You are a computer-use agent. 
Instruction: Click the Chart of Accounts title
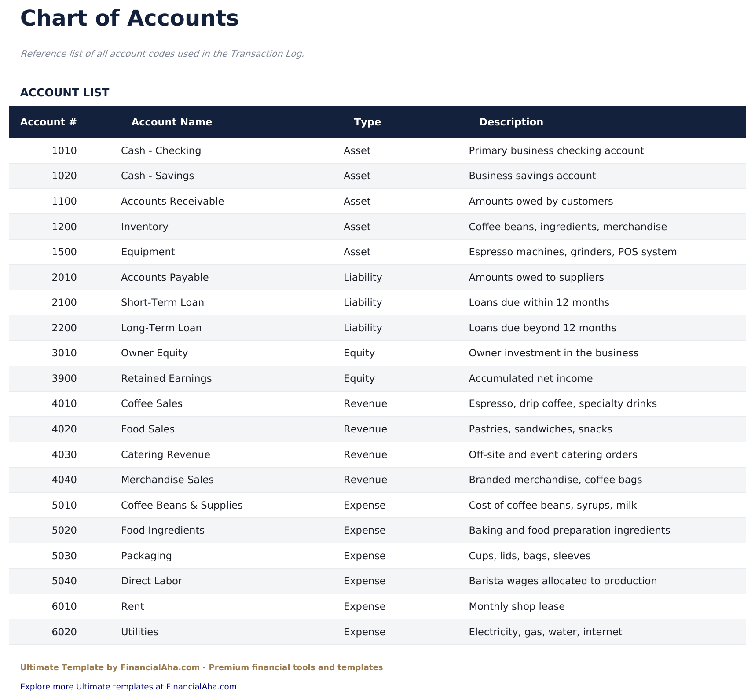(x=129, y=18)
